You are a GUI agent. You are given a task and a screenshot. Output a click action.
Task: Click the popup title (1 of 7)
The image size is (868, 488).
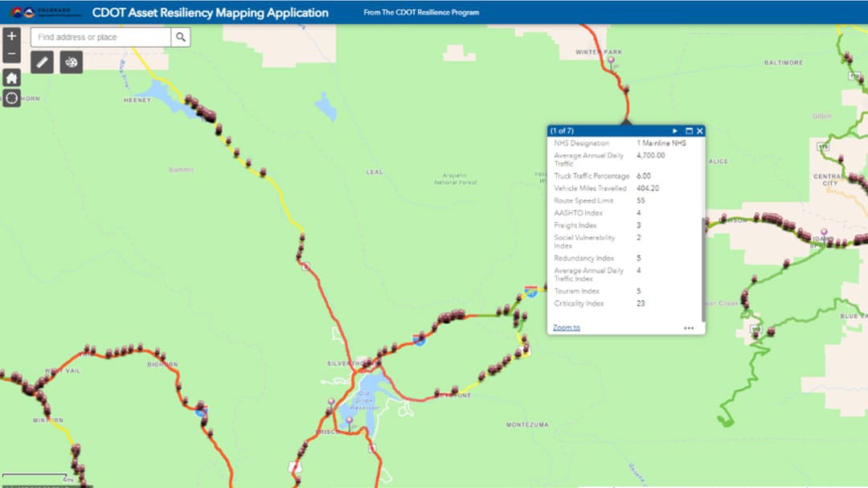pyautogui.click(x=562, y=131)
